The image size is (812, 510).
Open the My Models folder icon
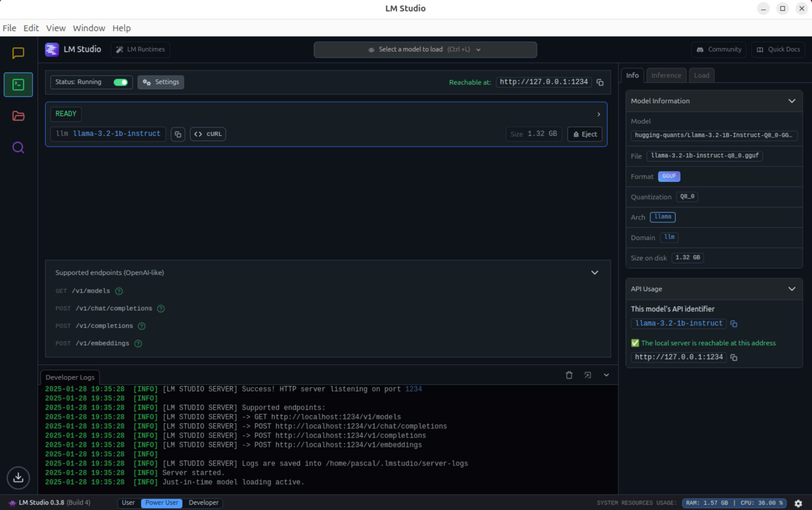pos(18,116)
